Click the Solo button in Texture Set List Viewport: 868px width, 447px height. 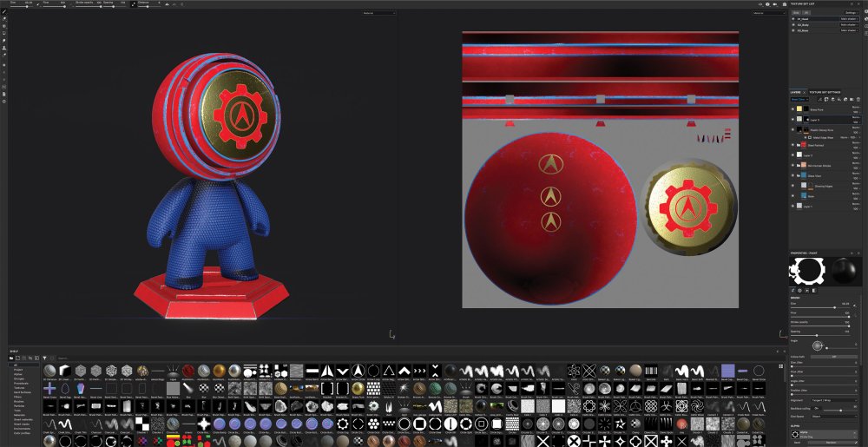tap(796, 13)
